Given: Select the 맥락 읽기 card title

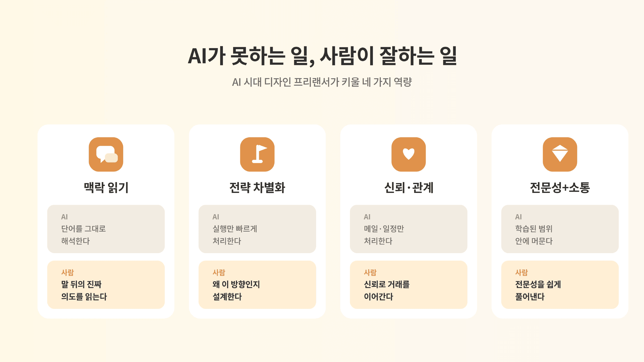Looking at the screenshot, I should [x=106, y=187].
